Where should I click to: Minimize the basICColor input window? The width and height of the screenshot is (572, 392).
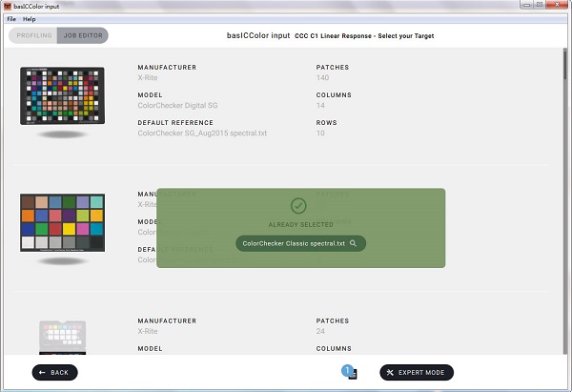tap(527, 5)
